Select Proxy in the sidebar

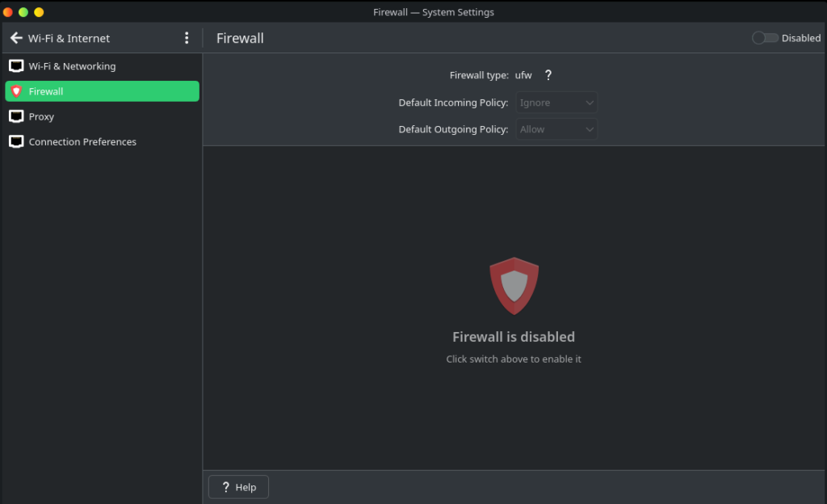[x=42, y=116]
